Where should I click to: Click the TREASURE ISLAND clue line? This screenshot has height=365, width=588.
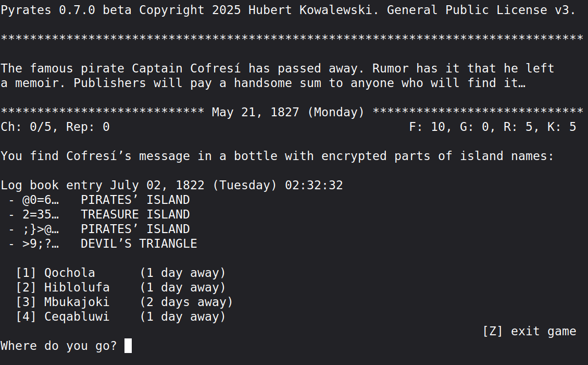[135, 214]
